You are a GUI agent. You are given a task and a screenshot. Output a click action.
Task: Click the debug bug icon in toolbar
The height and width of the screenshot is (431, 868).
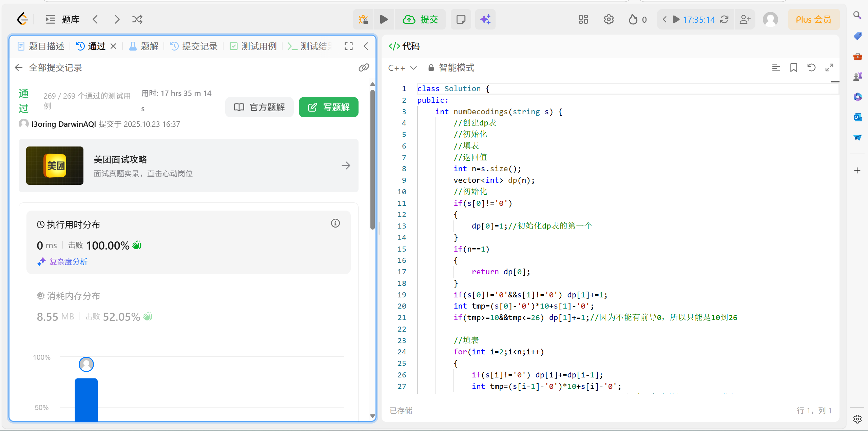[363, 20]
